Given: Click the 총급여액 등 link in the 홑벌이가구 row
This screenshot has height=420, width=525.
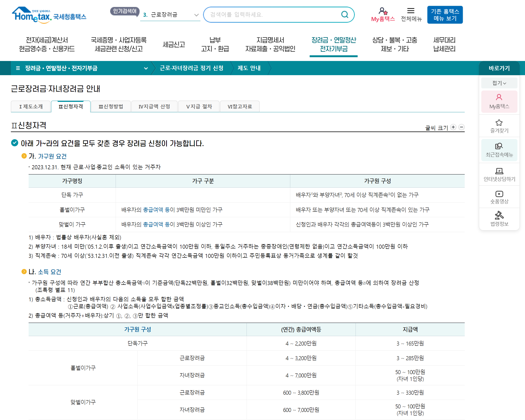Looking at the screenshot, I should (156, 210).
